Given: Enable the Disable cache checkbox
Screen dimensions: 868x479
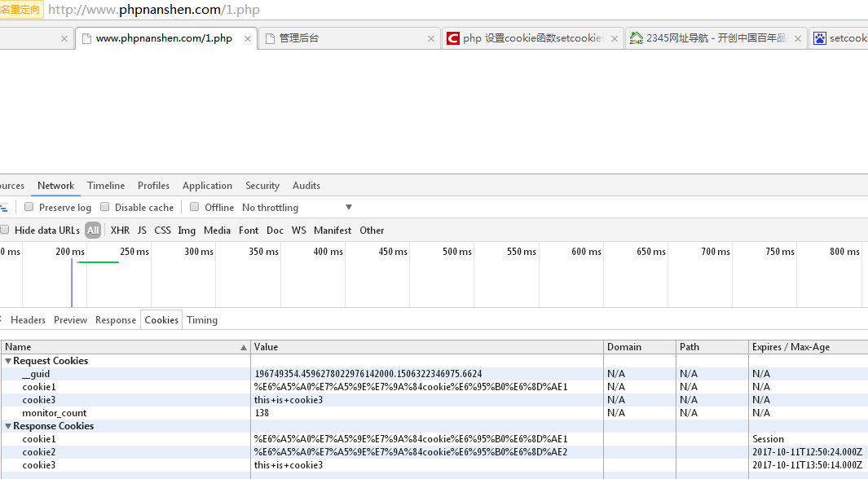Looking at the screenshot, I should pos(104,207).
